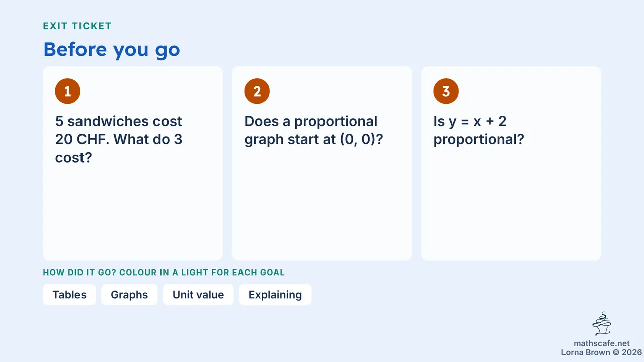Click the orange number 2 badge
Viewport: 644px width, 362px height.
coord(257,91)
